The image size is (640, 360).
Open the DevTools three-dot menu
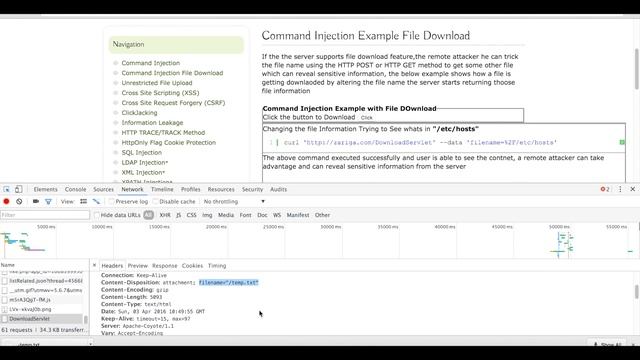point(620,189)
